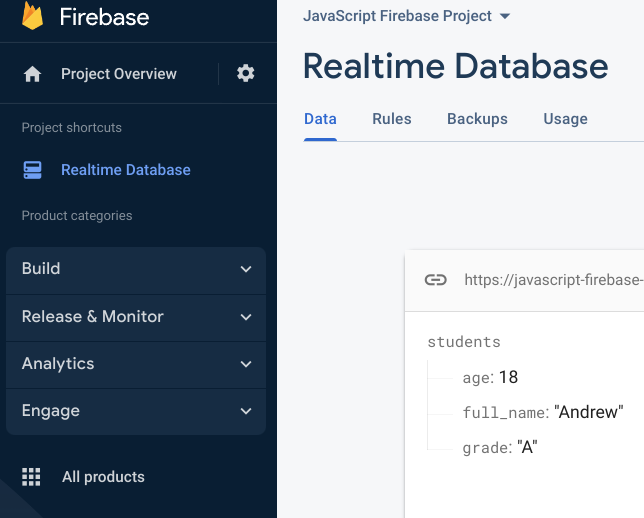
Task: Select the students node in database
Action: [x=463, y=342]
